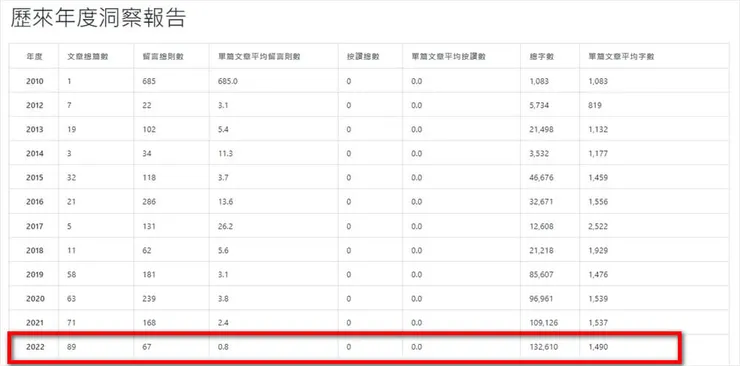Click the 總字數 column header

tap(542, 57)
